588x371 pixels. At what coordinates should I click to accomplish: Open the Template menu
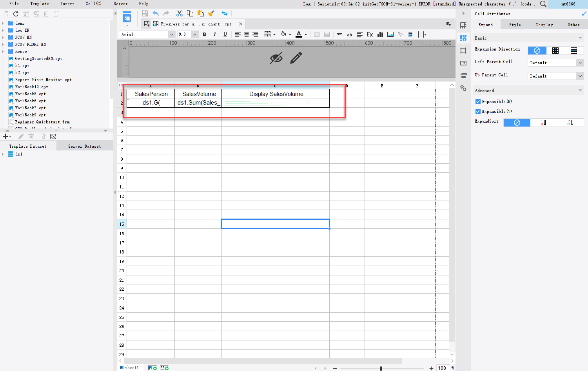click(x=39, y=4)
